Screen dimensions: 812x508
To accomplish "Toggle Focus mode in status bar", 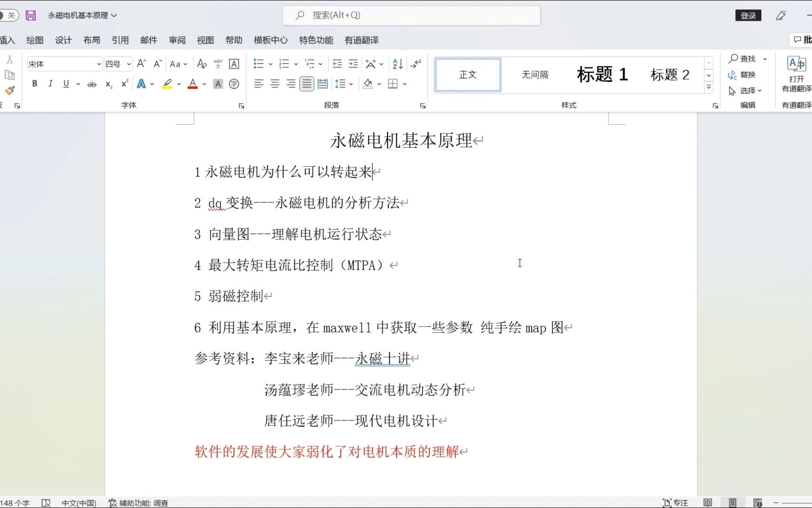I will point(675,503).
